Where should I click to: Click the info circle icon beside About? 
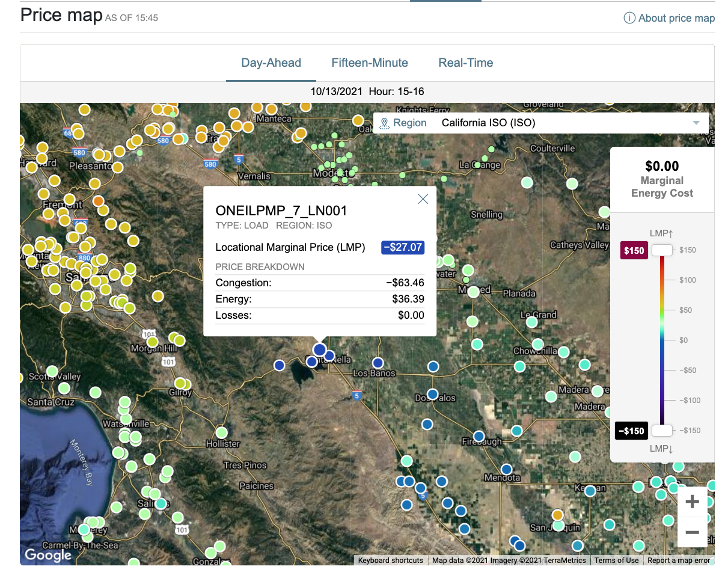(629, 18)
